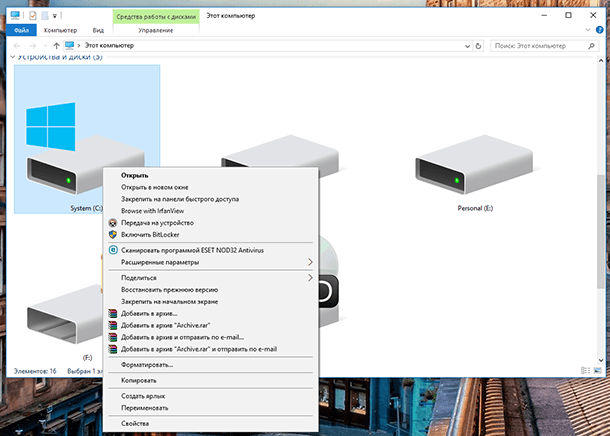This screenshot has width=610, height=436.
Task: Open the Управление tab
Action: pos(156,30)
